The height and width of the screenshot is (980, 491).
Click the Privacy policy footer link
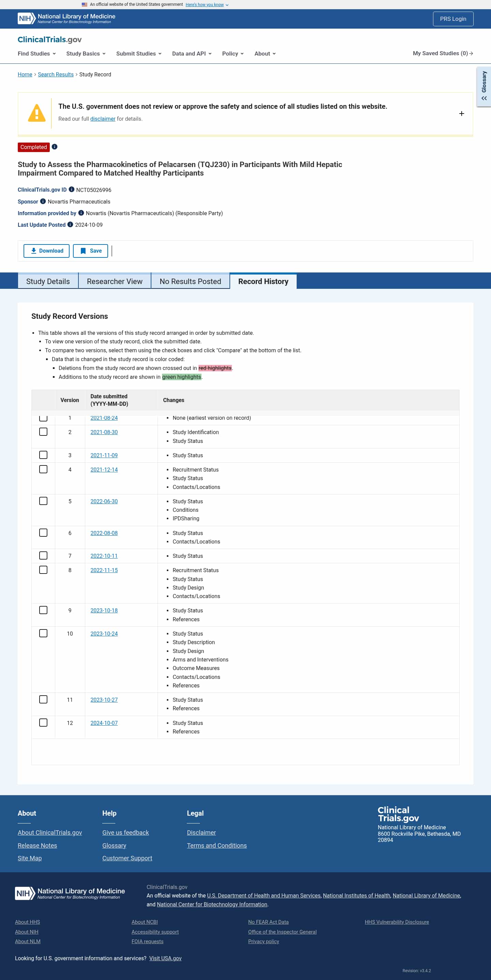264,941
